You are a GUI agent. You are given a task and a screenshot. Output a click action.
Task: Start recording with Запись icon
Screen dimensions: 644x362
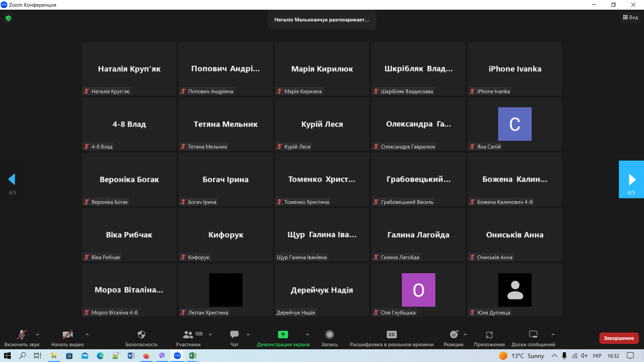tap(329, 335)
